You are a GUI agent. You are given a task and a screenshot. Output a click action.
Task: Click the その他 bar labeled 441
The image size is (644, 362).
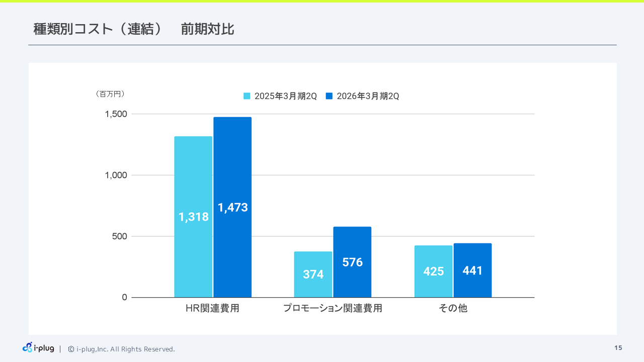click(472, 270)
